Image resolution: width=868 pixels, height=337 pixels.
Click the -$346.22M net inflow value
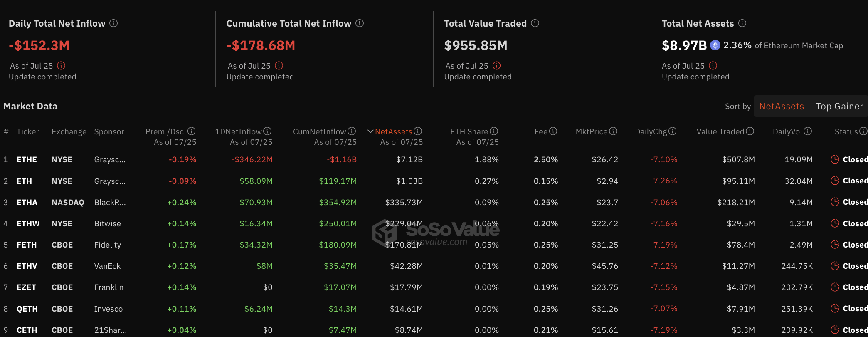pyautogui.click(x=252, y=159)
